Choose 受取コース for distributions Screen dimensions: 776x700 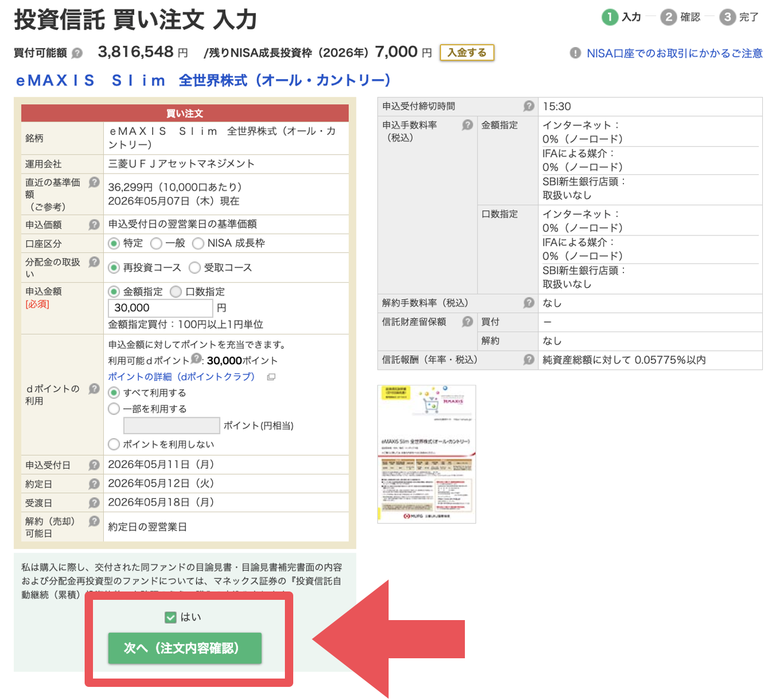pyautogui.click(x=194, y=268)
